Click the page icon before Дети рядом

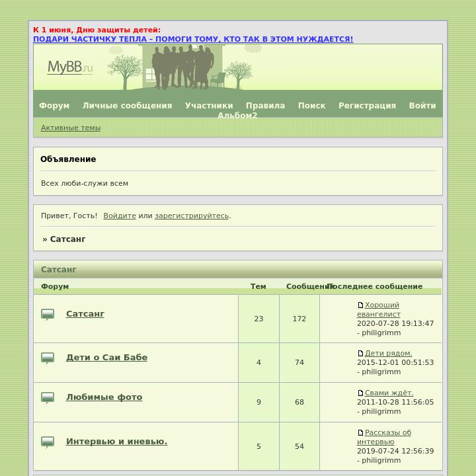[x=360, y=353]
